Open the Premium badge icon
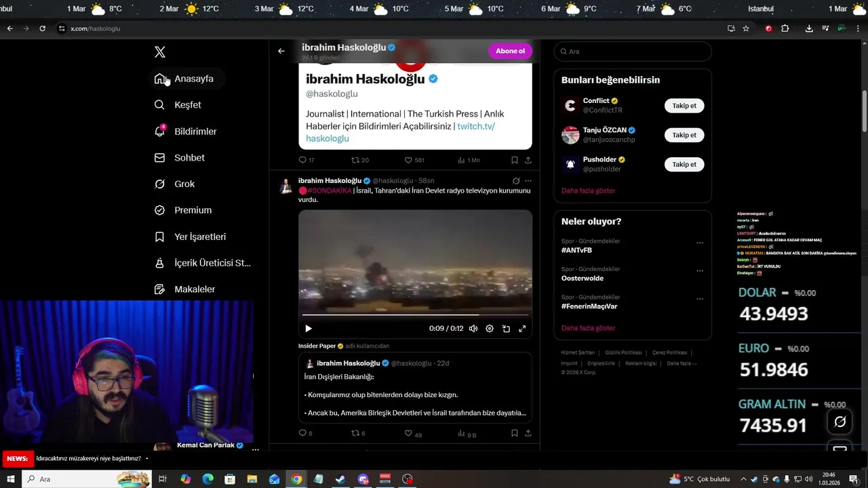Image resolution: width=868 pixels, height=488 pixels. pos(159,210)
